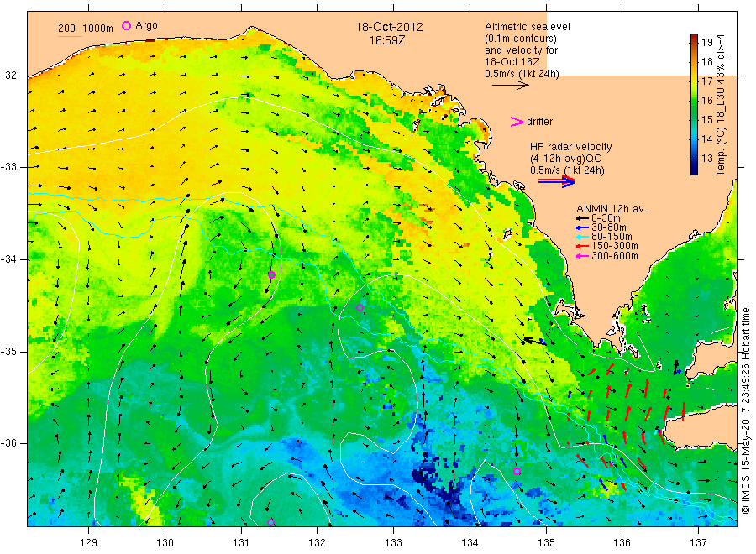Screen dimensions: 756x554
Task: Click the Argo float marker near 134.6E, 36.3S
Action: [x=517, y=472]
